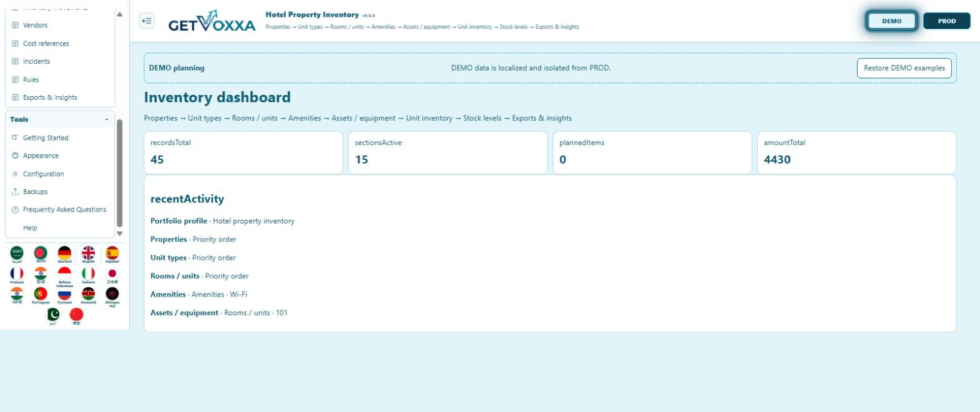Click Restore DEMO examples button
The width and height of the screenshot is (980, 412).
pos(904,68)
